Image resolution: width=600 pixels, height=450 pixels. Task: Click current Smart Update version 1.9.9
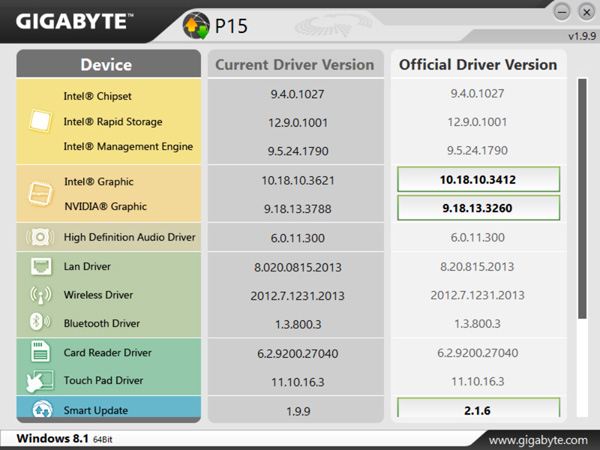point(298,411)
